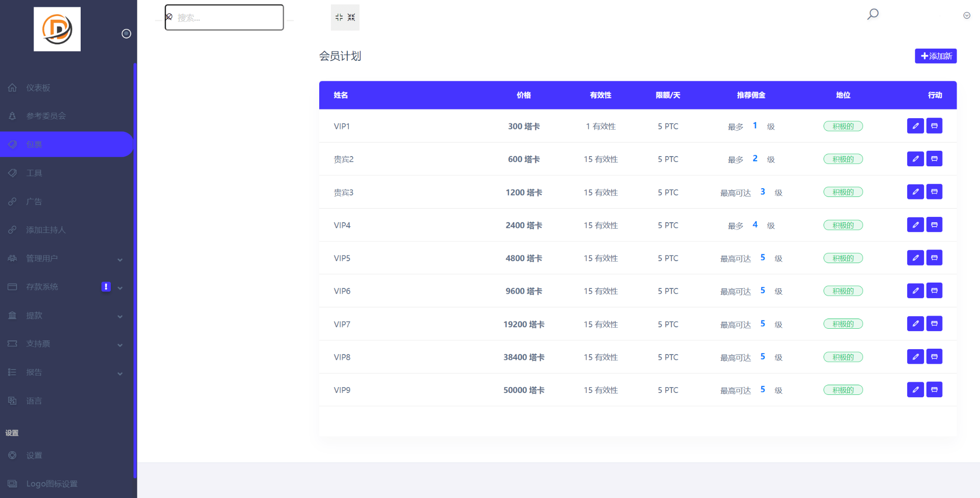980x498 pixels.
Task: Expand the 存款系统 submenu
Action: pos(120,288)
